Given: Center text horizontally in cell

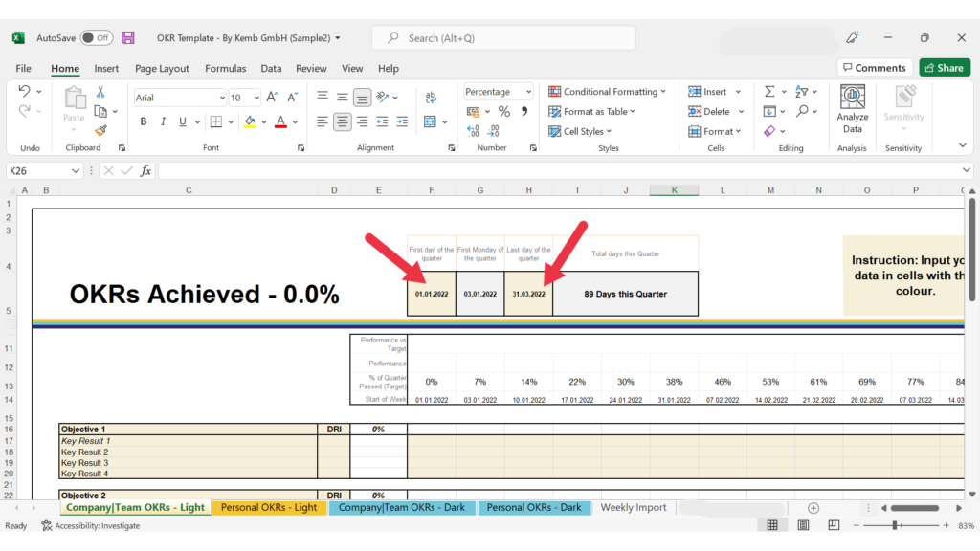Looking at the screenshot, I should pyautogui.click(x=342, y=121).
